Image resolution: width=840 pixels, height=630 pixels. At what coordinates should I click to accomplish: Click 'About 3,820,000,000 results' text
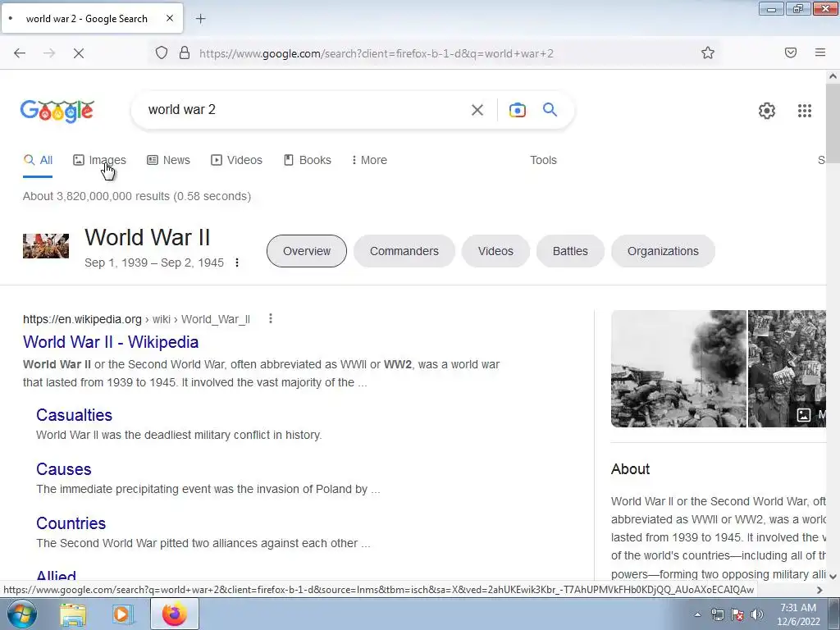[96, 196]
